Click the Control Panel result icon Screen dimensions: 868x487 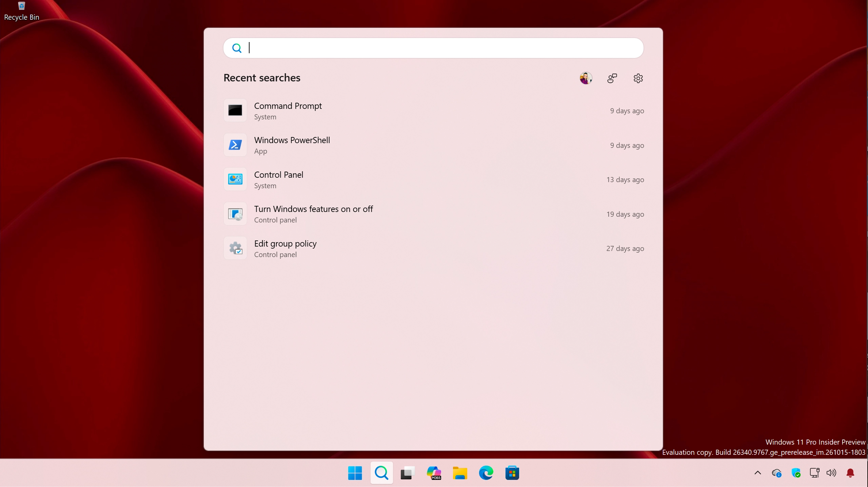235,179
